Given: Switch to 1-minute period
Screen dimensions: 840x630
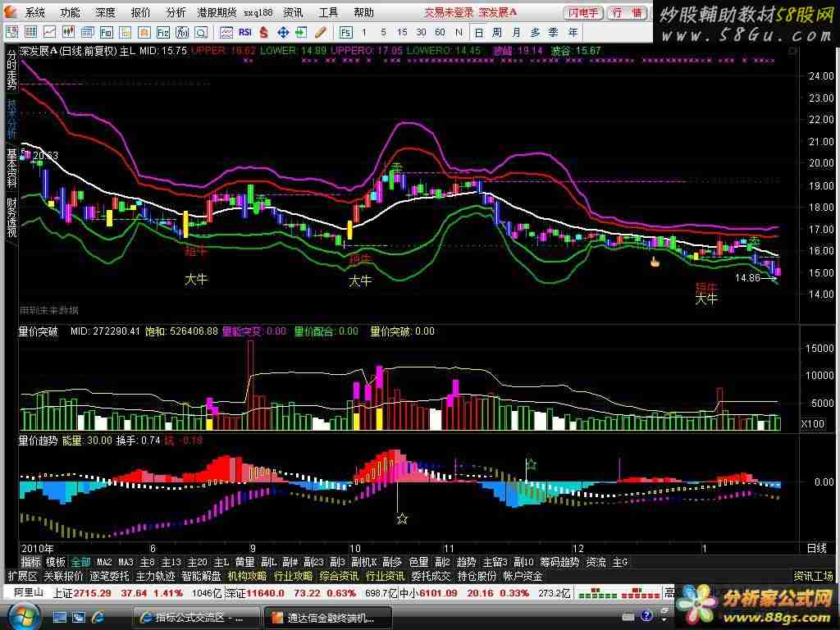Looking at the screenshot, I should [x=364, y=33].
